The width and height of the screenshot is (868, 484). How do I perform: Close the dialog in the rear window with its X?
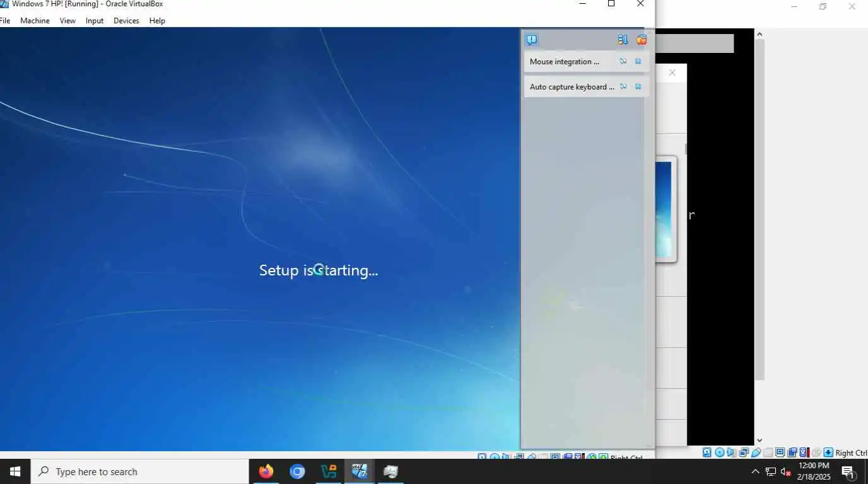pyautogui.click(x=672, y=72)
